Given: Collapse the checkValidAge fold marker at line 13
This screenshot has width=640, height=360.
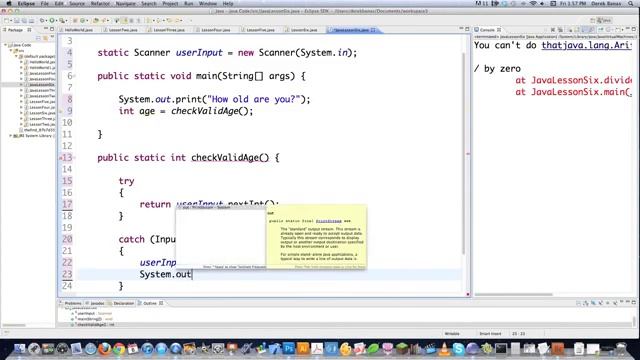Looking at the screenshot, I should click(75, 158).
